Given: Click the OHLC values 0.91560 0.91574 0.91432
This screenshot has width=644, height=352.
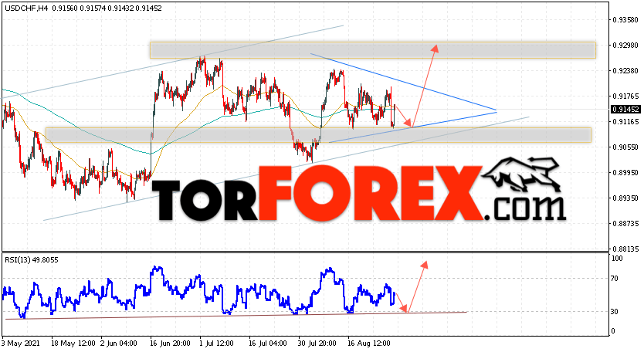Looking at the screenshot, I should 93,8.
